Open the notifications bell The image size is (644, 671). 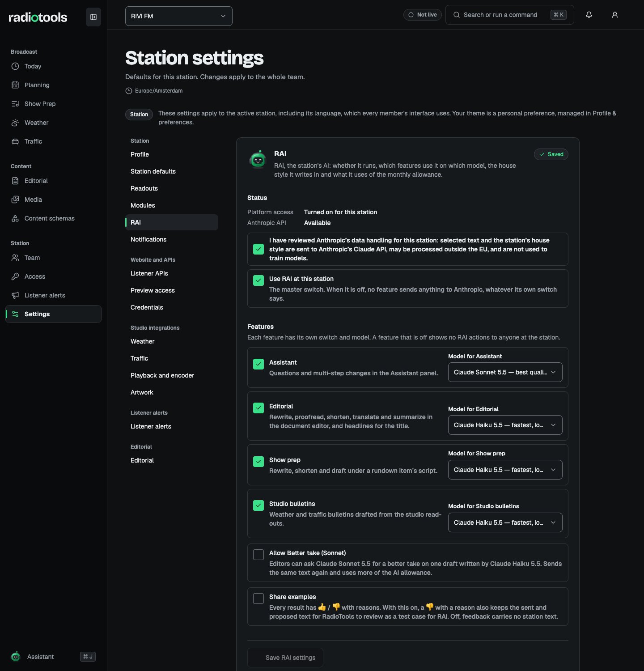click(589, 15)
